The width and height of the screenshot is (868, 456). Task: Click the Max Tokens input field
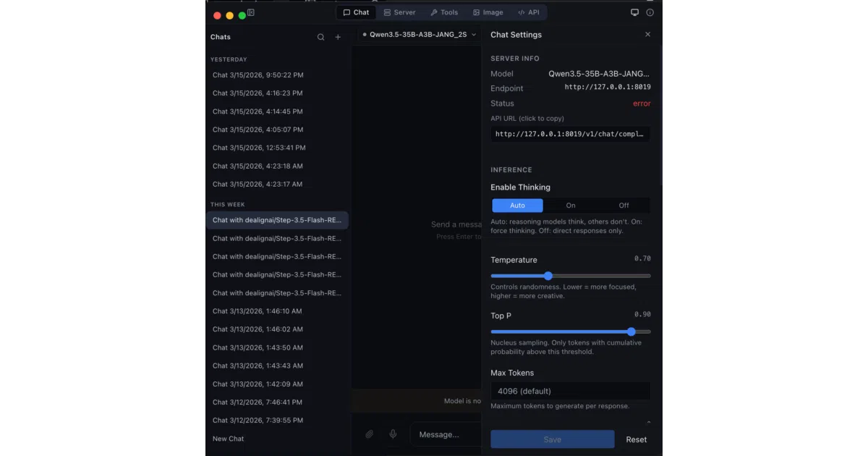tap(571, 391)
